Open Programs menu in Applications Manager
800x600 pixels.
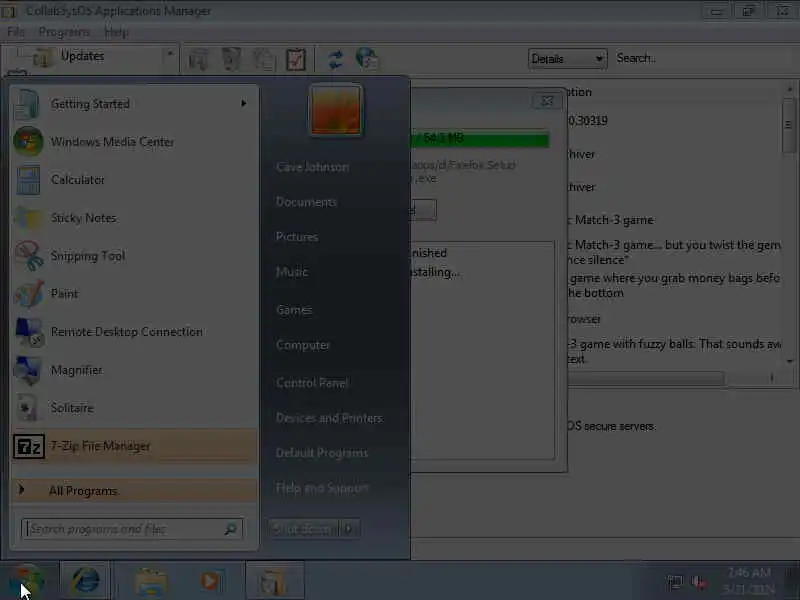pos(64,32)
